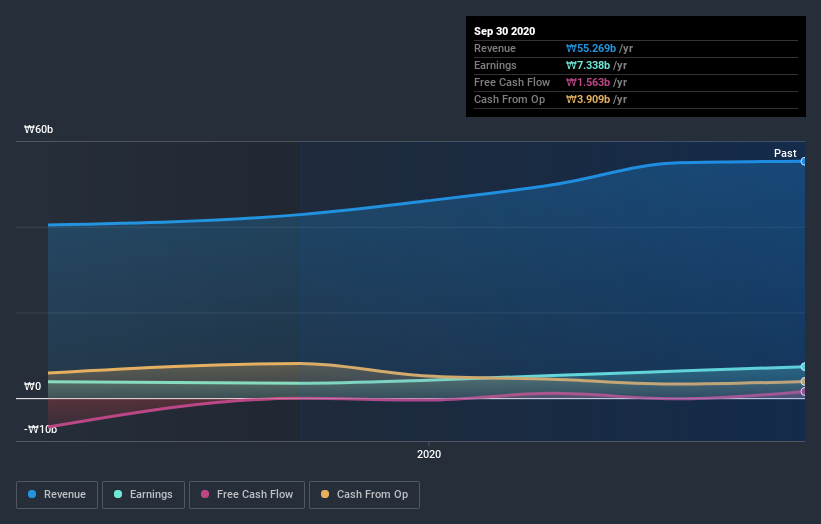
Task: Click the Free Cash Flow value ₩1.563b
Action: click(587, 82)
